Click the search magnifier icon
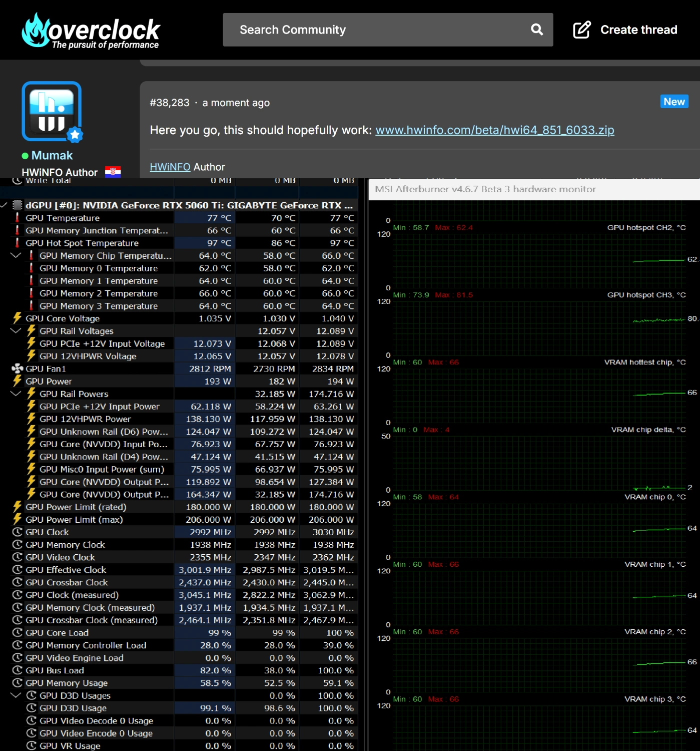Viewport: 700px width, 751px height. coord(537,30)
